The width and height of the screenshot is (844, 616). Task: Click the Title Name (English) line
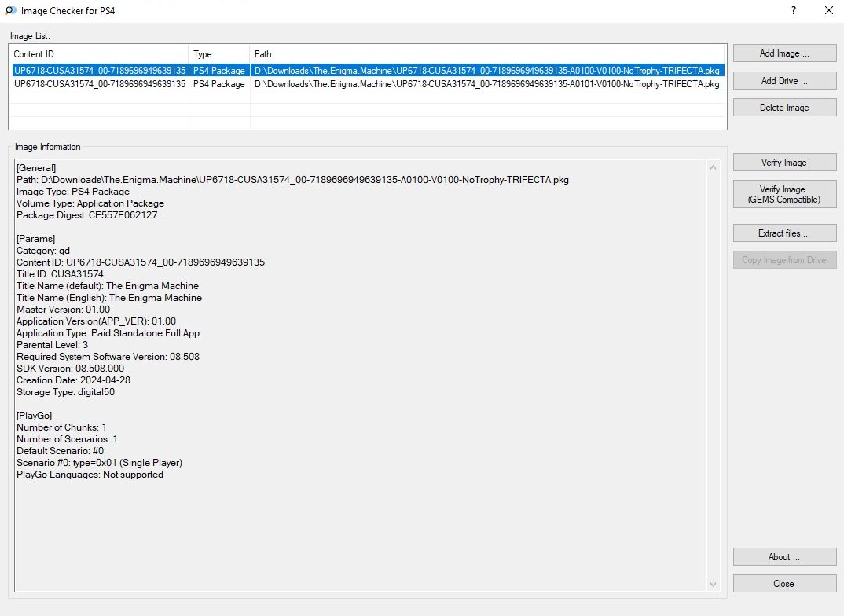[x=109, y=298]
